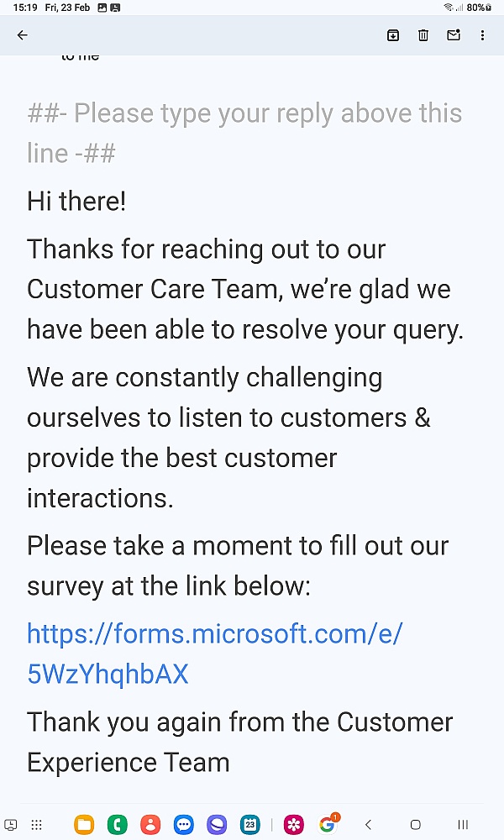Open the blue Messages app

[184, 825]
